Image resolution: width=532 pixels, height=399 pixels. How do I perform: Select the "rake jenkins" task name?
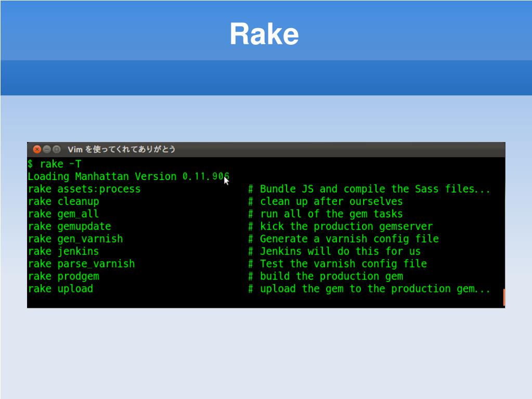63,251
